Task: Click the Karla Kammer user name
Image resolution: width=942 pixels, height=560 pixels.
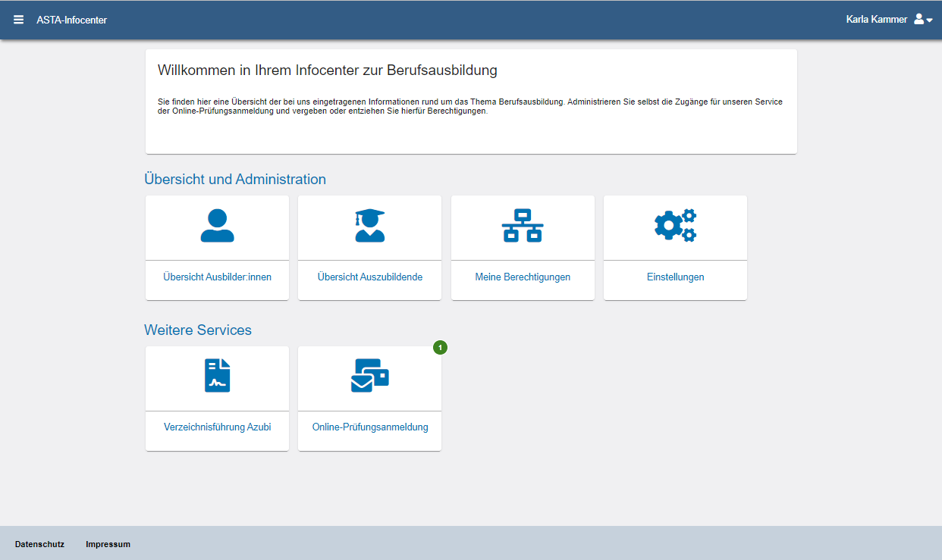Action: coord(876,20)
